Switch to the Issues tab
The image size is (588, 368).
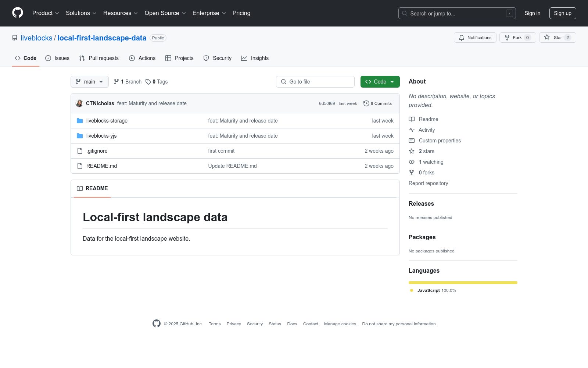[x=57, y=58]
